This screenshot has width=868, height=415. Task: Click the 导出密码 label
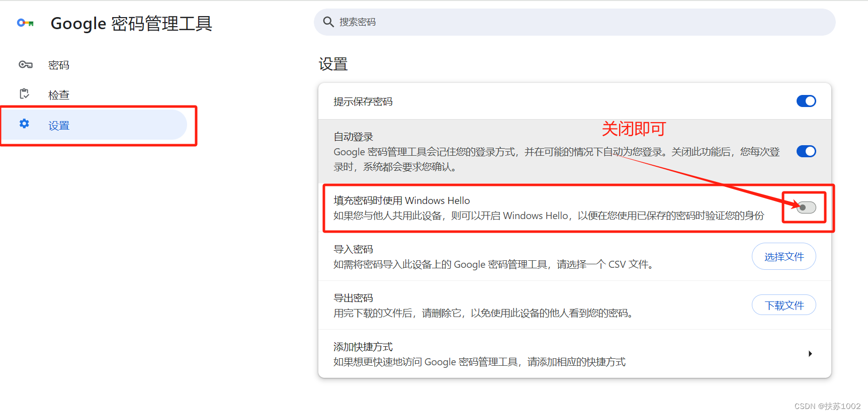pyautogui.click(x=354, y=298)
